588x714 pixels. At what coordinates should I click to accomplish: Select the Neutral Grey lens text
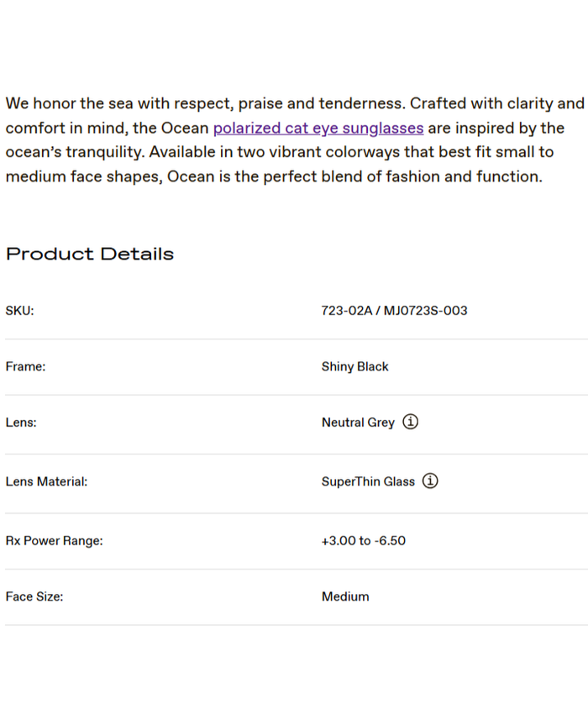(x=357, y=423)
